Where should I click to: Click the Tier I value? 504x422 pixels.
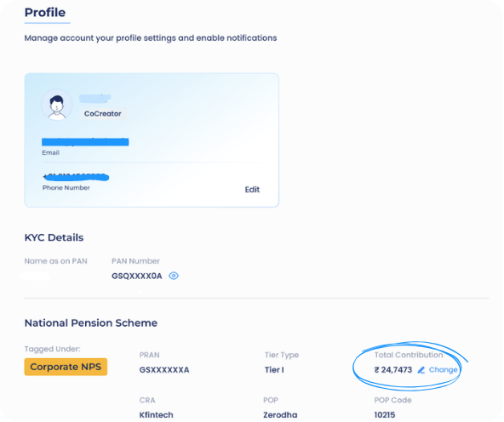click(274, 370)
